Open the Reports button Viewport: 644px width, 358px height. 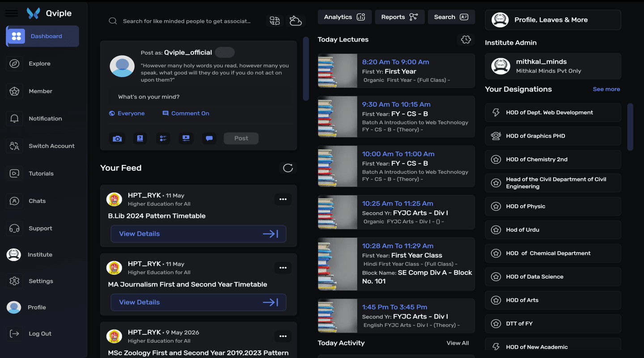399,17
